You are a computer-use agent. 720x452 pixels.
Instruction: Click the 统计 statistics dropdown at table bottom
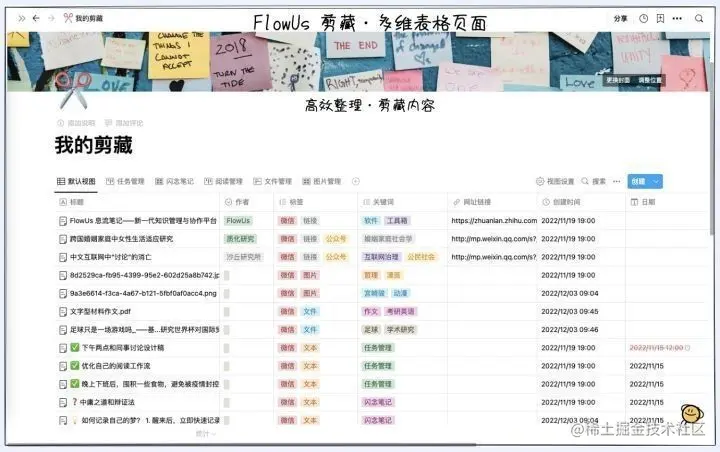(205, 434)
